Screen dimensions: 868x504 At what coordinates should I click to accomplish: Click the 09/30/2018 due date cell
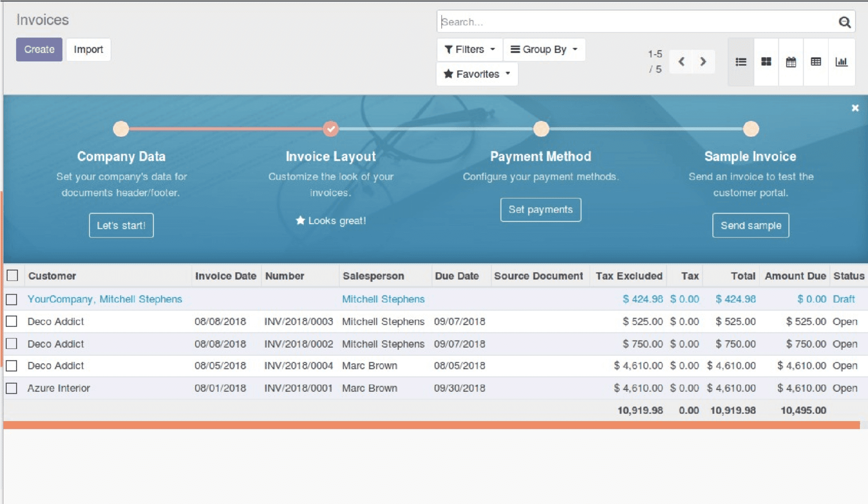pyautogui.click(x=459, y=388)
